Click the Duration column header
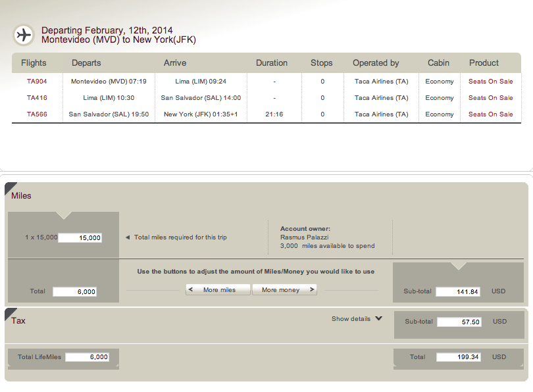 [272, 63]
